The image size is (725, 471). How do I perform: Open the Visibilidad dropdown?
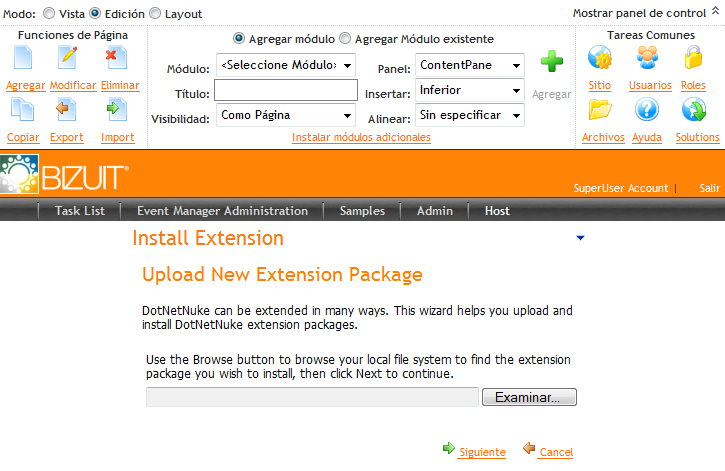286,116
